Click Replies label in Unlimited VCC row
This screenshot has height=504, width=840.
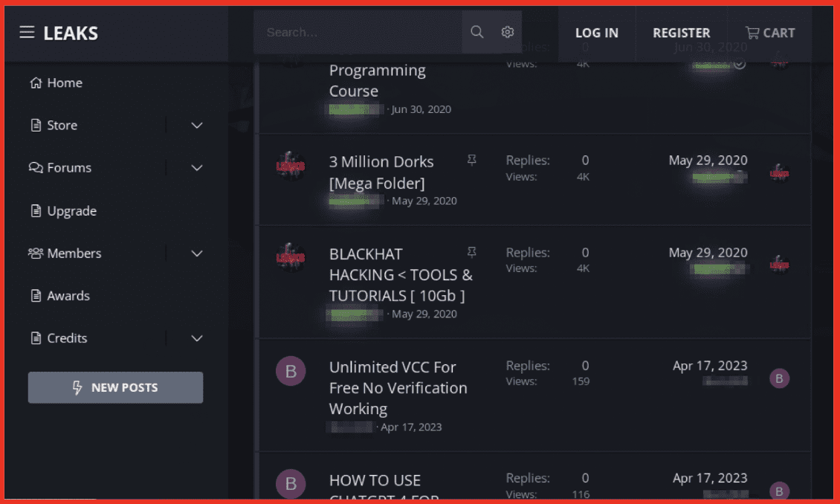tap(528, 365)
